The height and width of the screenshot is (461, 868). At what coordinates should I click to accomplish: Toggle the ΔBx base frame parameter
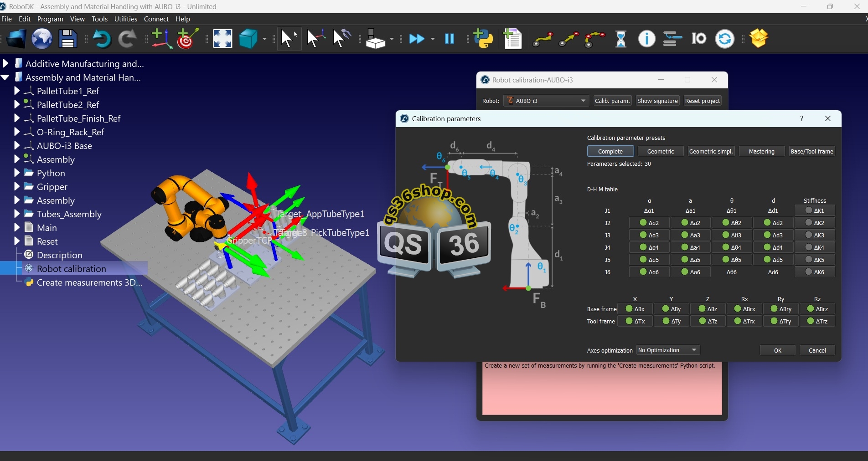click(635, 309)
